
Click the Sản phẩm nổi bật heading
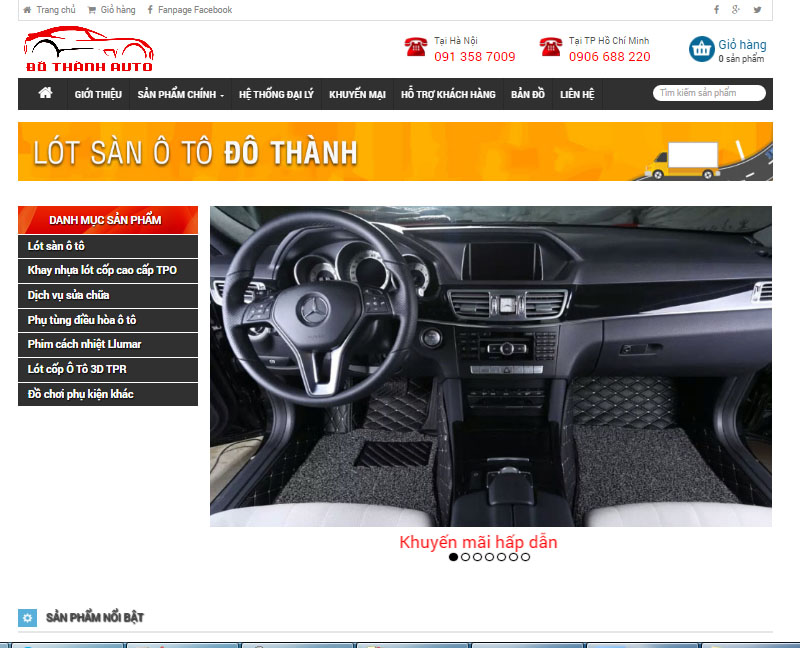click(x=95, y=618)
